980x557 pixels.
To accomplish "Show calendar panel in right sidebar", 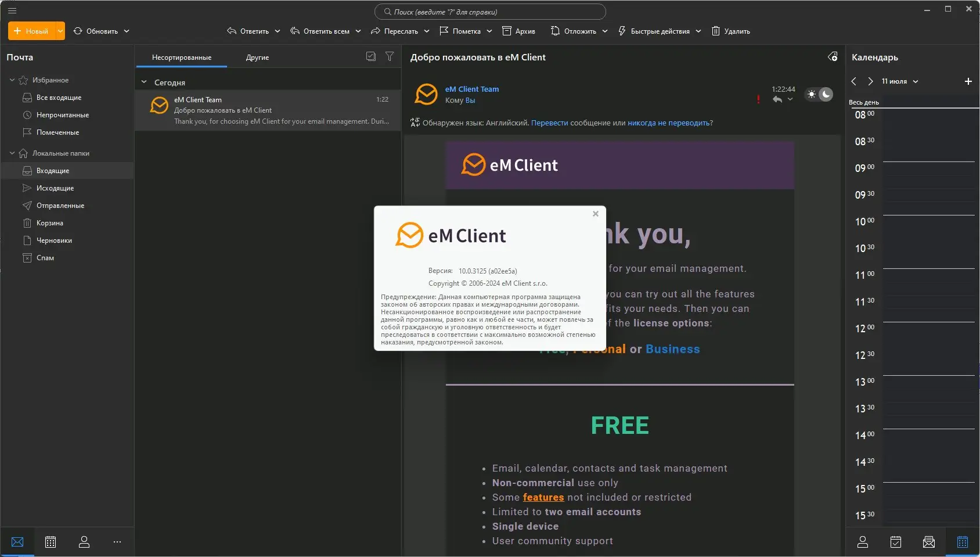I will tap(963, 542).
